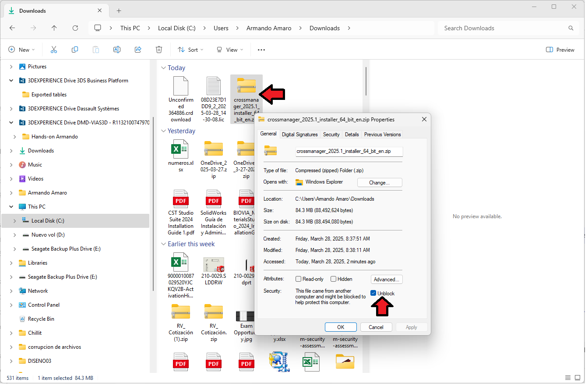Viewport: 588px width, 386px height.
Task: Collapse the Yesterday file group
Action: click(x=163, y=131)
